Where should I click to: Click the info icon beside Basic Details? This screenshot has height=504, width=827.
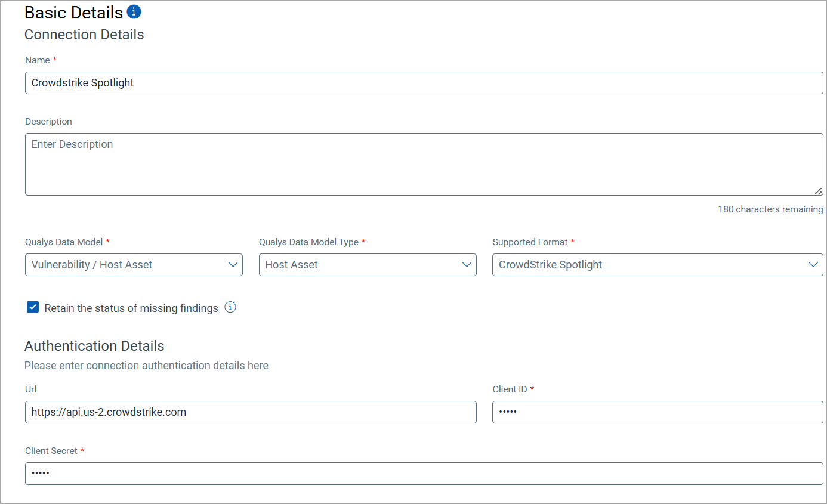134,12
